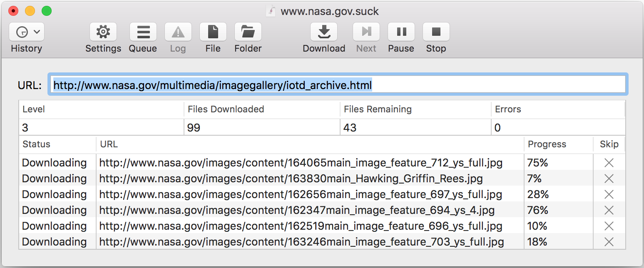Pause the downloads
The image size is (644, 268).
[401, 32]
